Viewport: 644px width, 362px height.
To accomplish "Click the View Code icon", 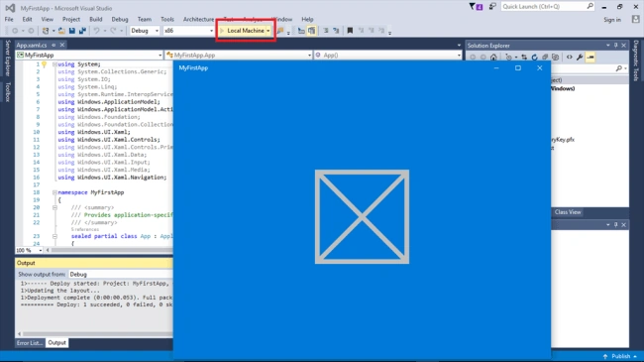I will click(x=570, y=58).
